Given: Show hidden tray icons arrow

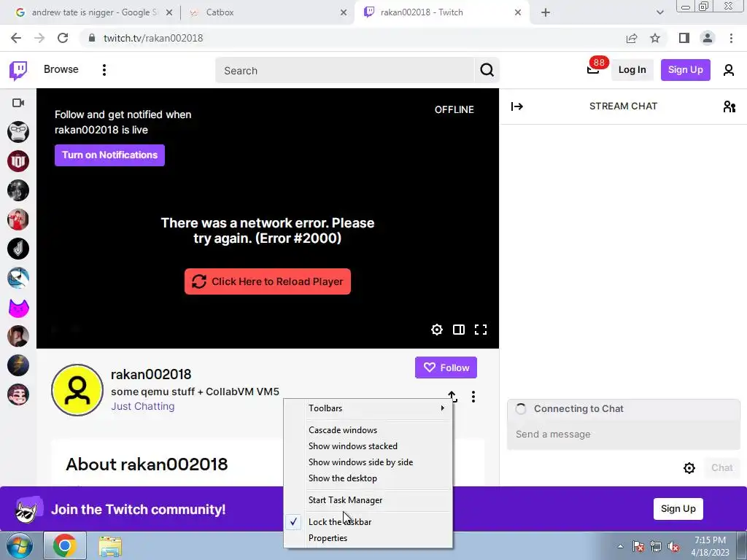Looking at the screenshot, I should click(620, 546).
